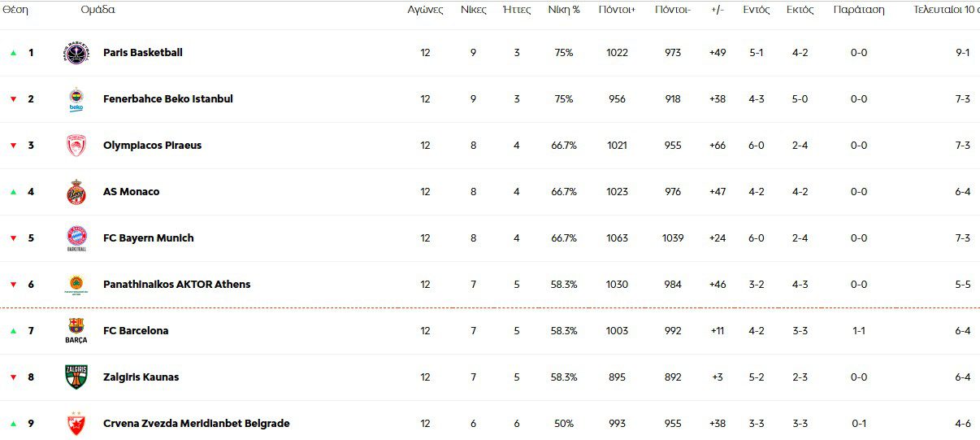The height and width of the screenshot is (440, 980).
Task: Sort by the +/- column header
Action: 717,10
